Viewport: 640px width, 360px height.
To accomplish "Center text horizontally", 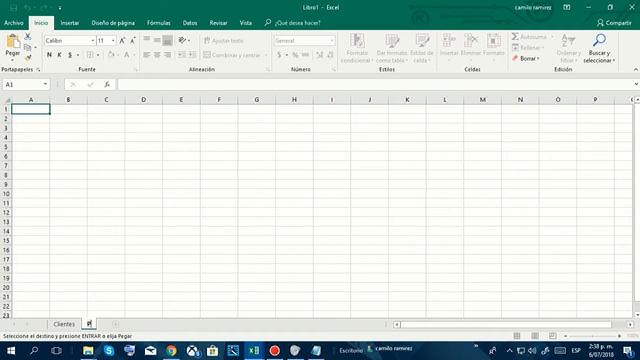I will (x=157, y=55).
